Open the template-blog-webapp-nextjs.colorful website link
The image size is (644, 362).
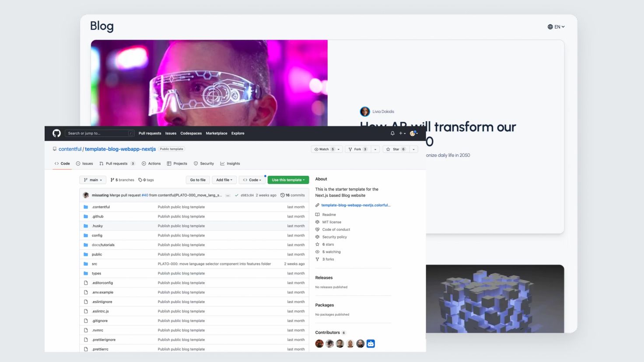coord(356,205)
